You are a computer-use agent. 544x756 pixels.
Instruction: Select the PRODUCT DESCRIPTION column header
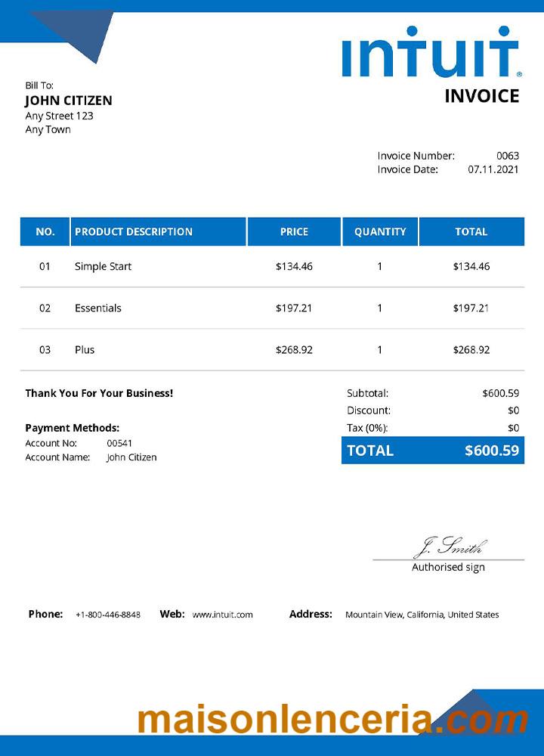[x=134, y=231]
